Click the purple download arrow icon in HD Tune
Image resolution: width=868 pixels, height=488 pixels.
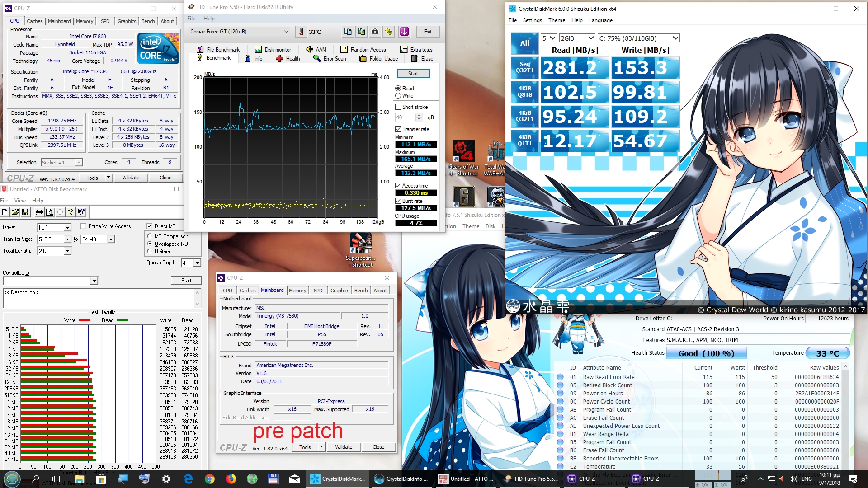[404, 32]
